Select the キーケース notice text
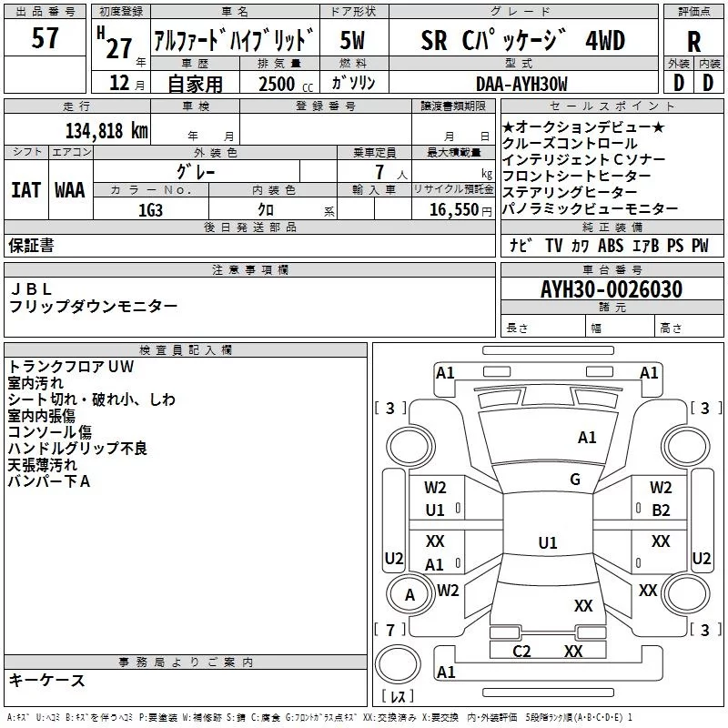728x728 pixels. click(47, 680)
